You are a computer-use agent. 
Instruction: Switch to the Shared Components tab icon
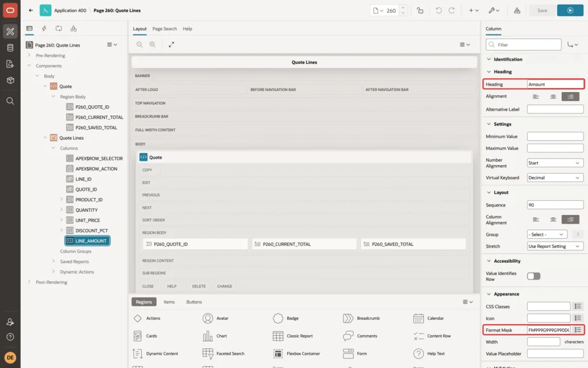[73, 29]
